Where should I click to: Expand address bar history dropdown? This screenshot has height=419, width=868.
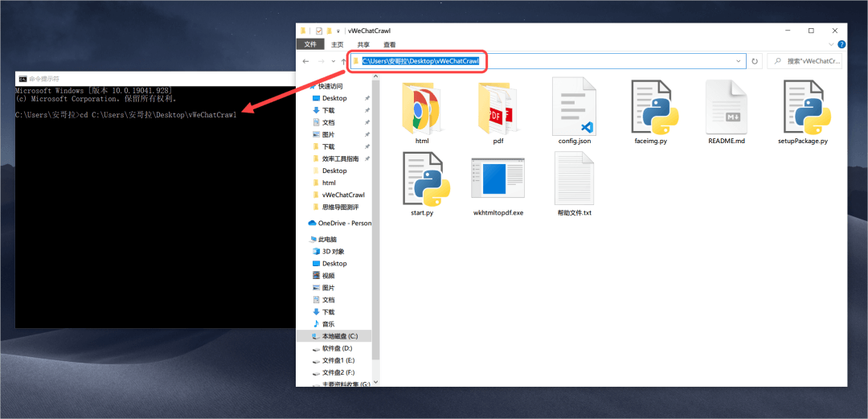(x=739, y=61)
